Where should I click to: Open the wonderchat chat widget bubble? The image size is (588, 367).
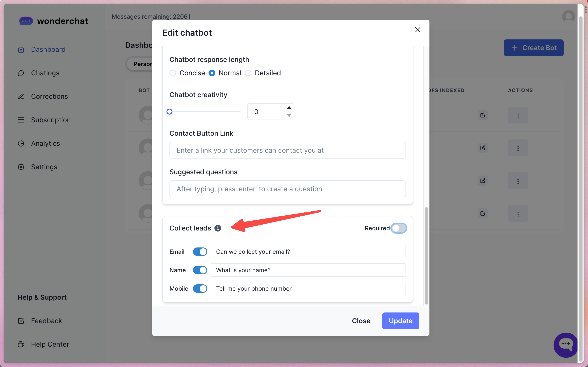coord(565,344)
